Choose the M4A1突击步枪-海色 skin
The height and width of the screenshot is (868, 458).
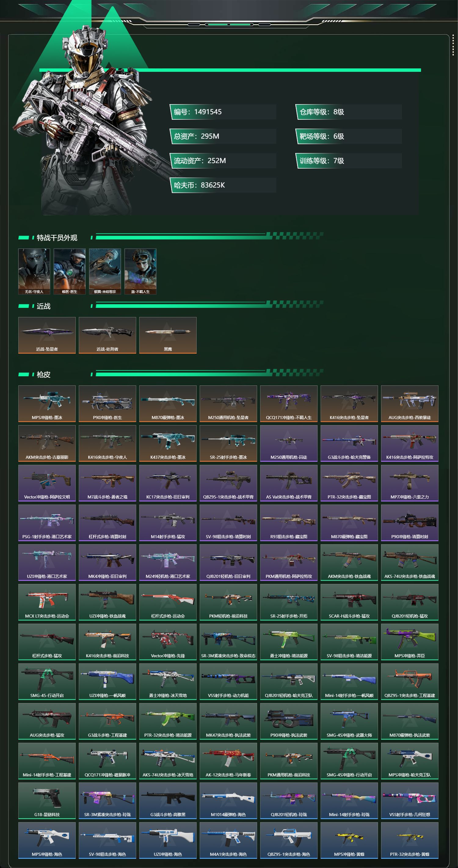228,841
